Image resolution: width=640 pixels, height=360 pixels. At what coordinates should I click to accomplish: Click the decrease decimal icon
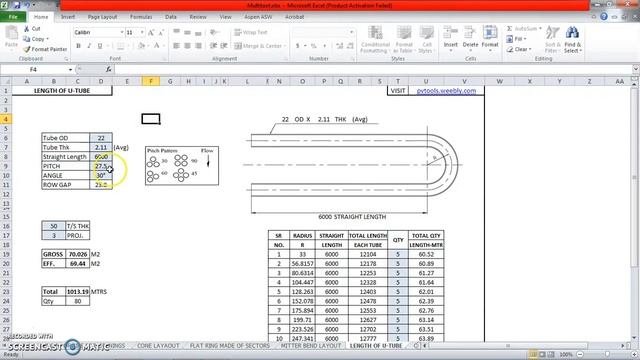pyautogui.click(x=350, y=46)
